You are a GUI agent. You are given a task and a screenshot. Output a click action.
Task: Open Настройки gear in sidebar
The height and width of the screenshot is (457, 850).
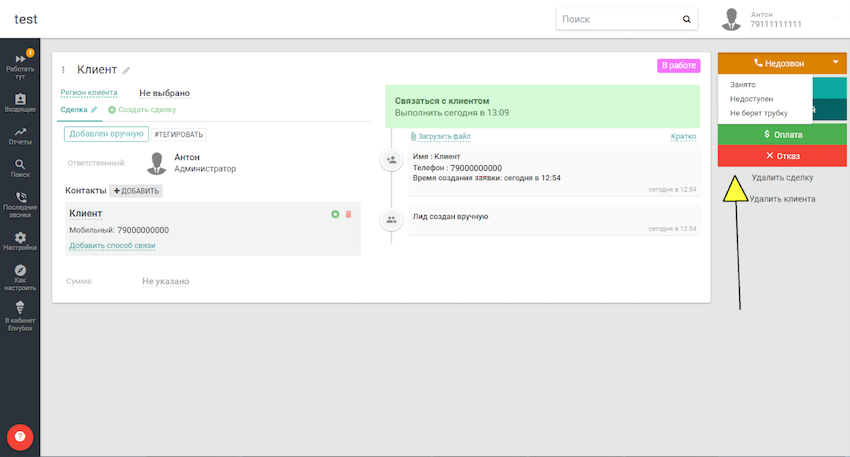(20, 238)
